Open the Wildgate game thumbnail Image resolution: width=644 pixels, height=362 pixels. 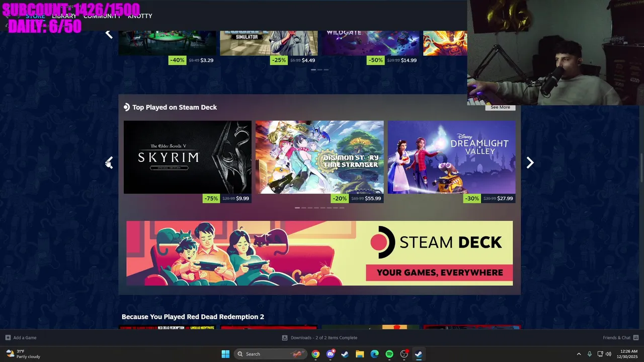(371, 43)
